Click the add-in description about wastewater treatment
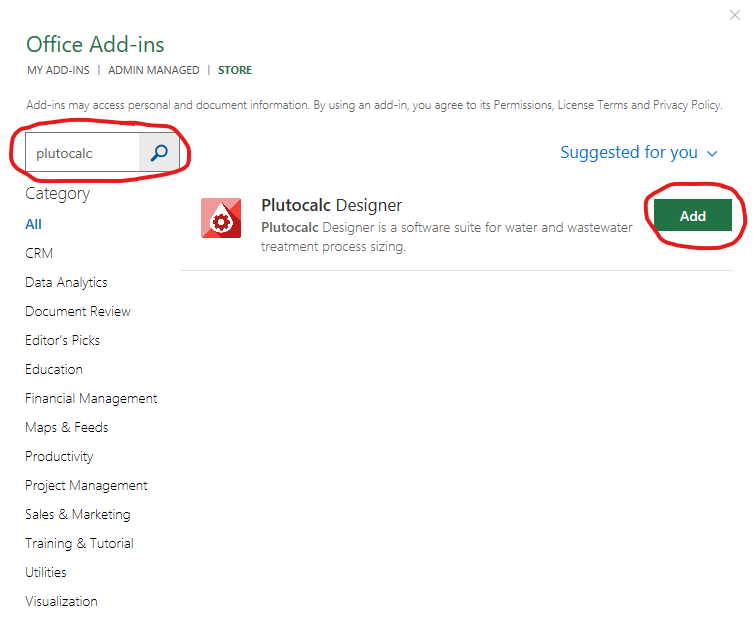The width and height of the screenshot is (753, 644). tap(447, 237)
